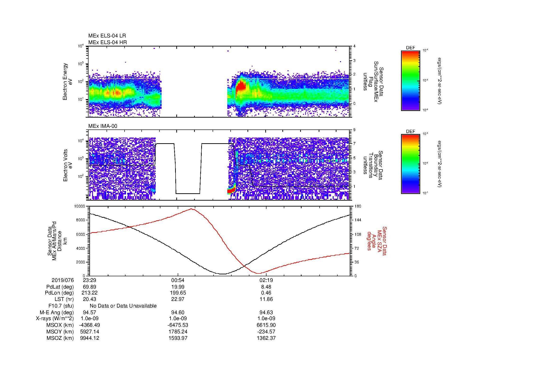Click the 'Electron Volts eV' axis label
The width and height of the screenshot is (555, 392).
pos(68,166)
